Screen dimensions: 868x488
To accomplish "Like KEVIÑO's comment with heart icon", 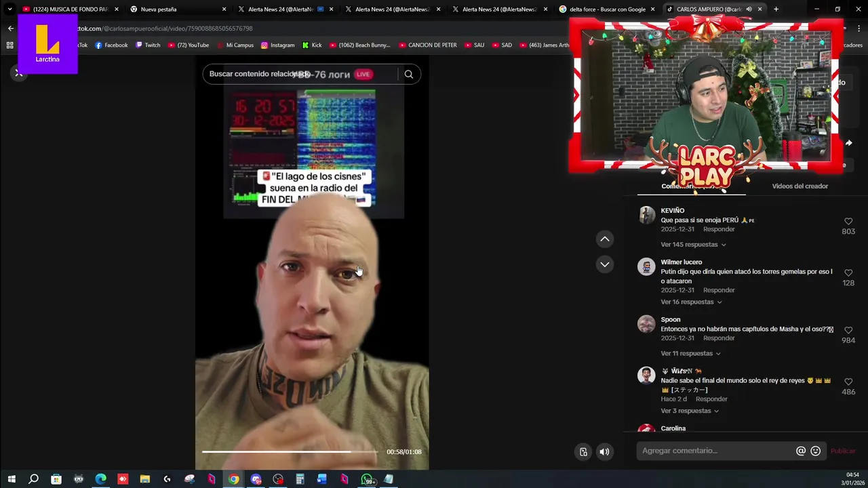I will [848, 222].
